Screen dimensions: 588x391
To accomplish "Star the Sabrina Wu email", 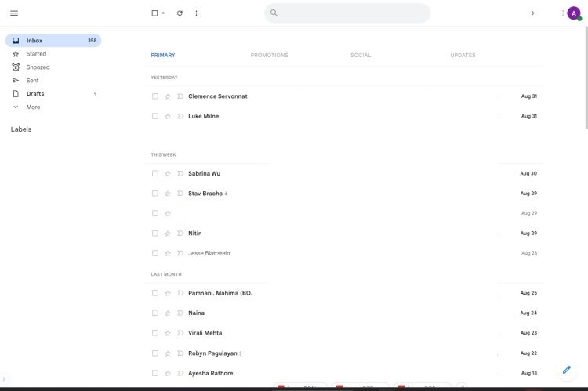I will pos(168,174).
